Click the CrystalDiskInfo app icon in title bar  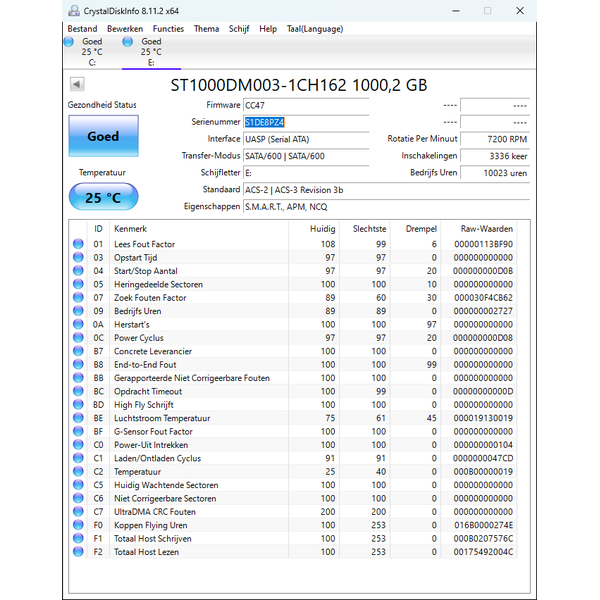tap(74, 11)
